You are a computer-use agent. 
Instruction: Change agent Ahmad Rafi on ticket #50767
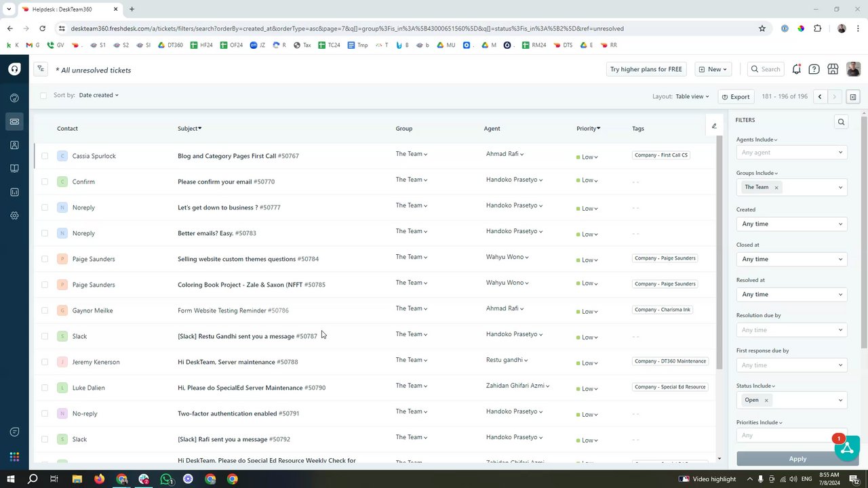pos(505,154)
